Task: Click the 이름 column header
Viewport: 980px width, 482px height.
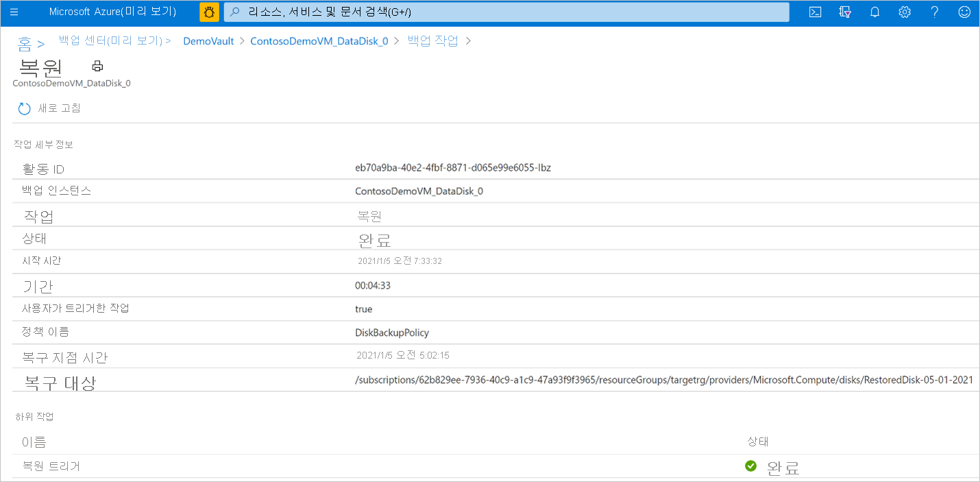Action: pos(34,442)
